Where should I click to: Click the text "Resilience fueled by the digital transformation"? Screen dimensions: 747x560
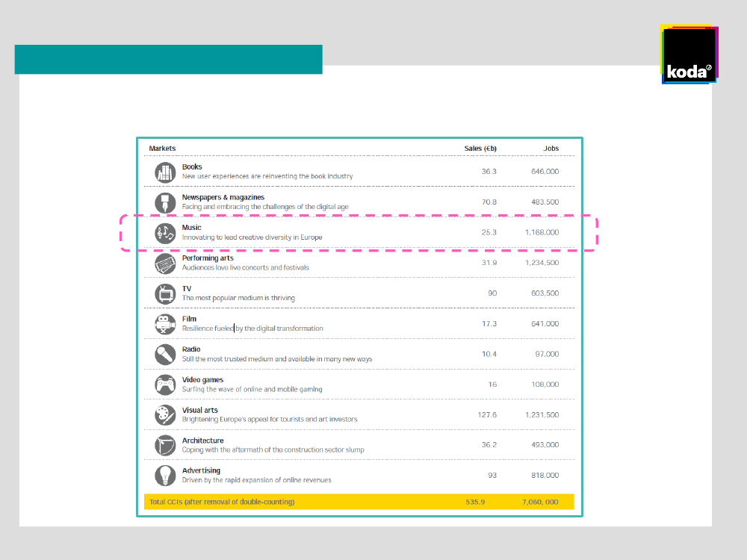coord(252,329)
